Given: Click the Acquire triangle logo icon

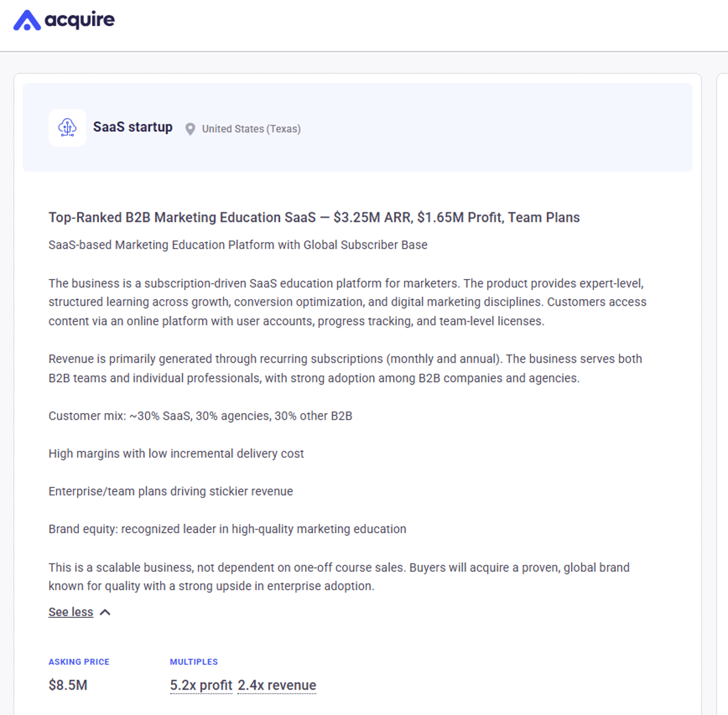Looking at the screenshot, I should pos(27,19).
